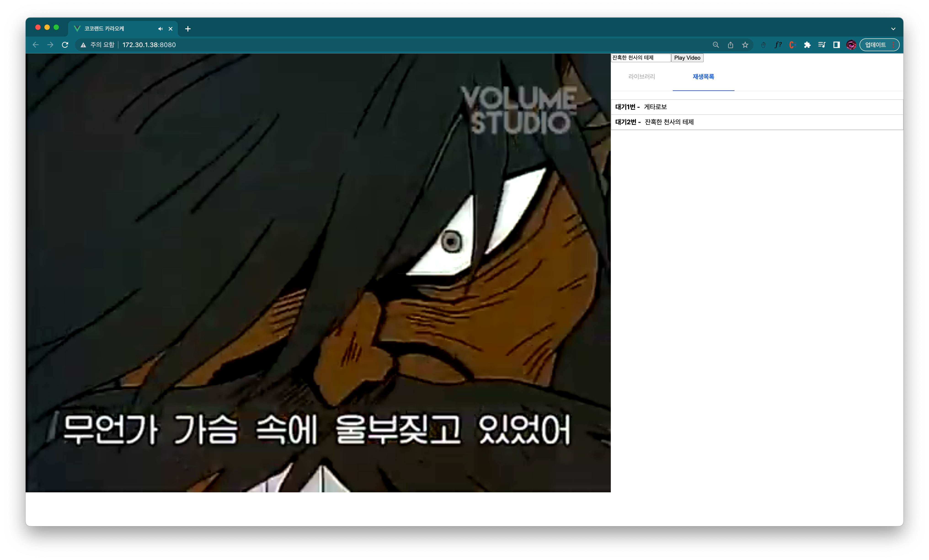929x560 pixels.
Task: Switch to the 재생목록 tab
Action: [703, 77]
